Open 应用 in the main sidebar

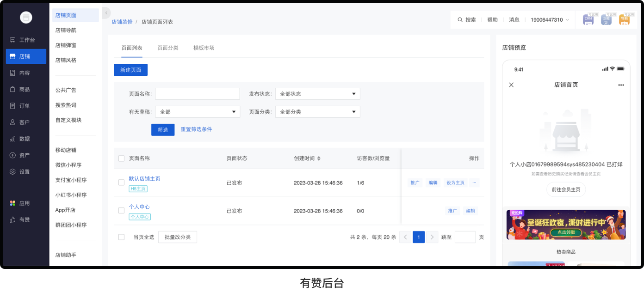coord(26,203)
